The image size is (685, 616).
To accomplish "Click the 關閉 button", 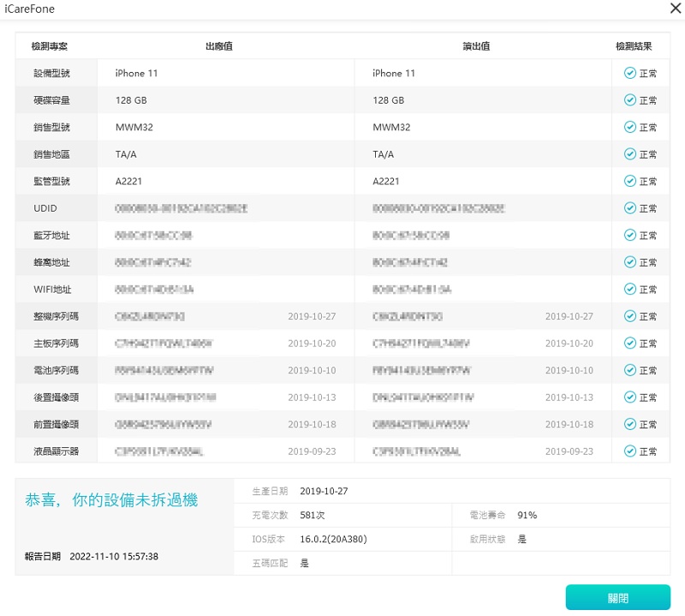I will tap(617, 597).
